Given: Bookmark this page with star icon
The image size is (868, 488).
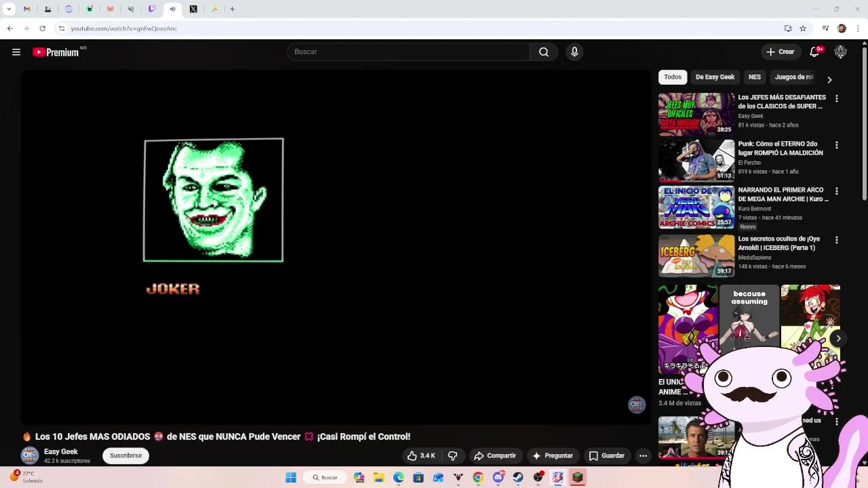Looking at the screenshot, I should [x=803, y=28].
